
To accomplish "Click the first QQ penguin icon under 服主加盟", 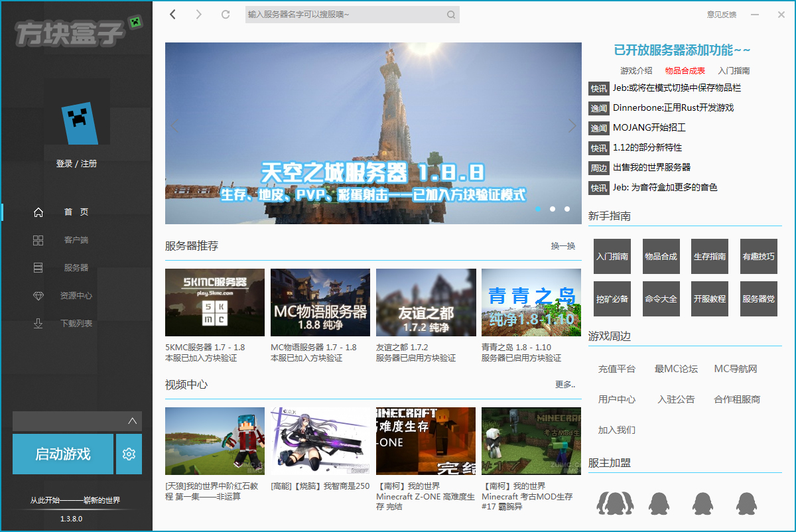I will [x=616, y=503].
